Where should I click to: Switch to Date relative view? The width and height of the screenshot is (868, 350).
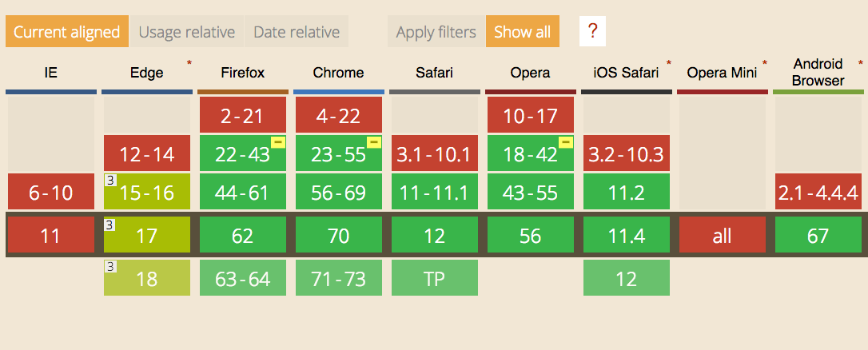(x=297, y=32)
